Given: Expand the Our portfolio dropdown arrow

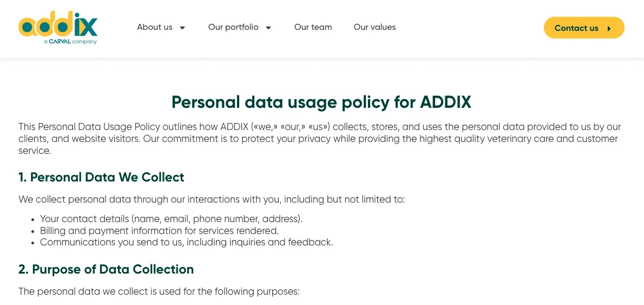Looking at the screenshot, I should 268,28.
